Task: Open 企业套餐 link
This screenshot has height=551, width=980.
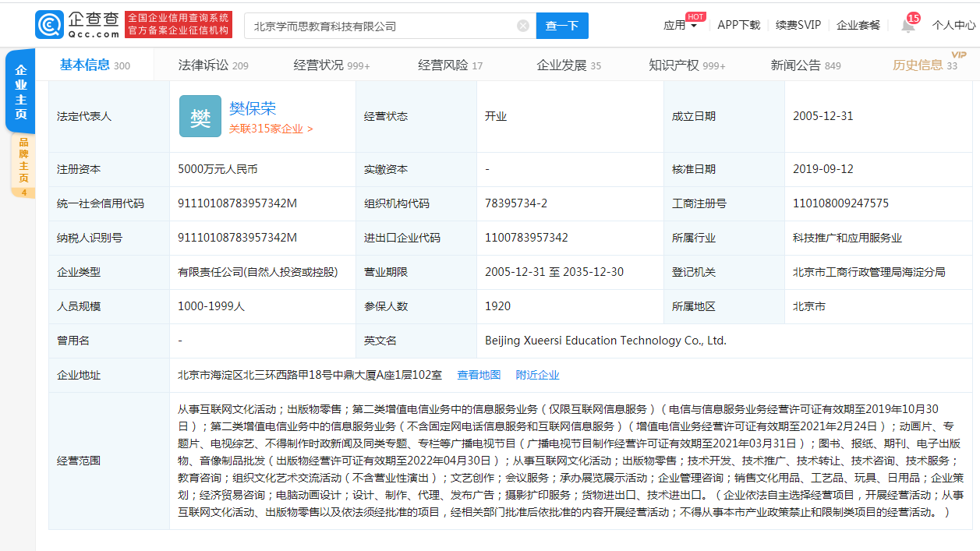Action: [x=858, y=25]
